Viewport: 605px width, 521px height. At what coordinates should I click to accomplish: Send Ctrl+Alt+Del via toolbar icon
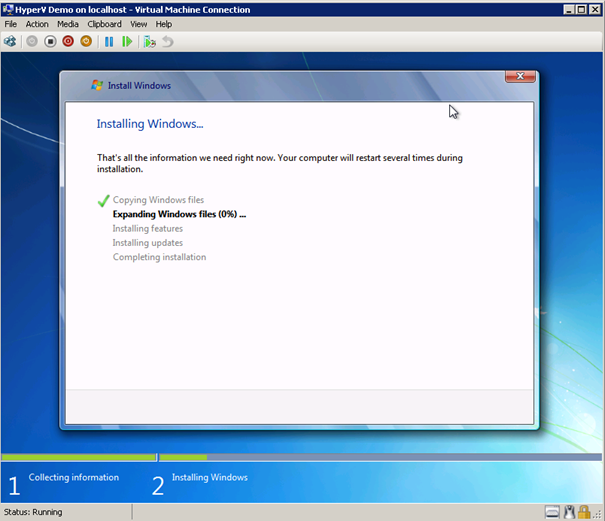pos(10,41)
